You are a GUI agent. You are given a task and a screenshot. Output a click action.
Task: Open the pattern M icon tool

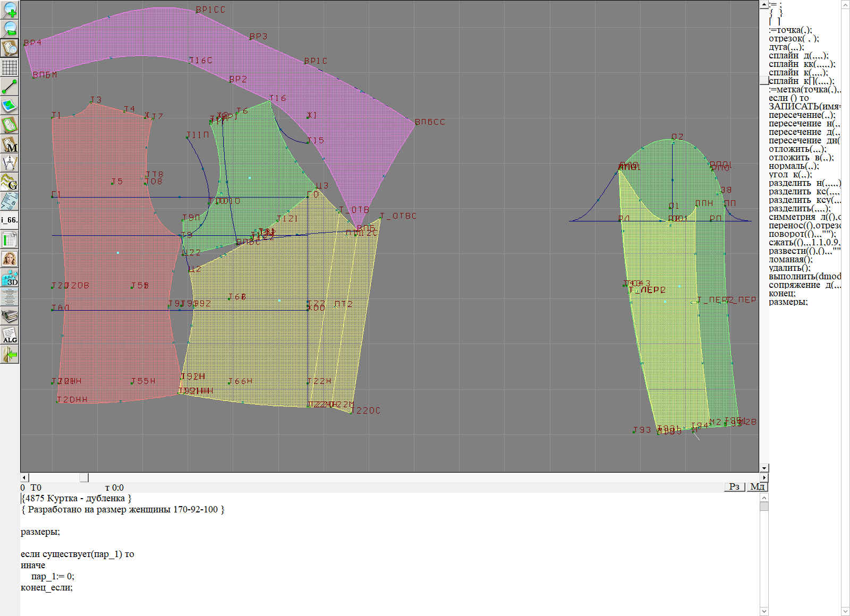[10, 144]
